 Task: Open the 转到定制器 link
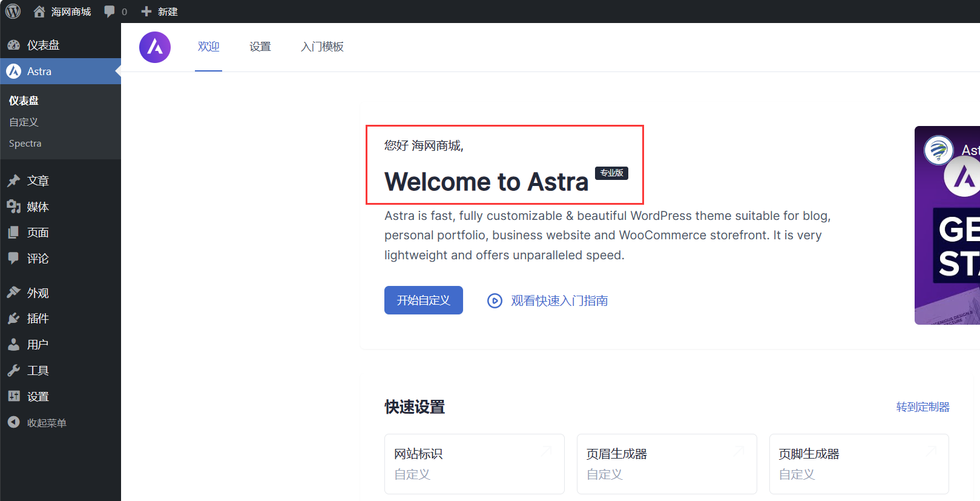[x=922, y=407]
